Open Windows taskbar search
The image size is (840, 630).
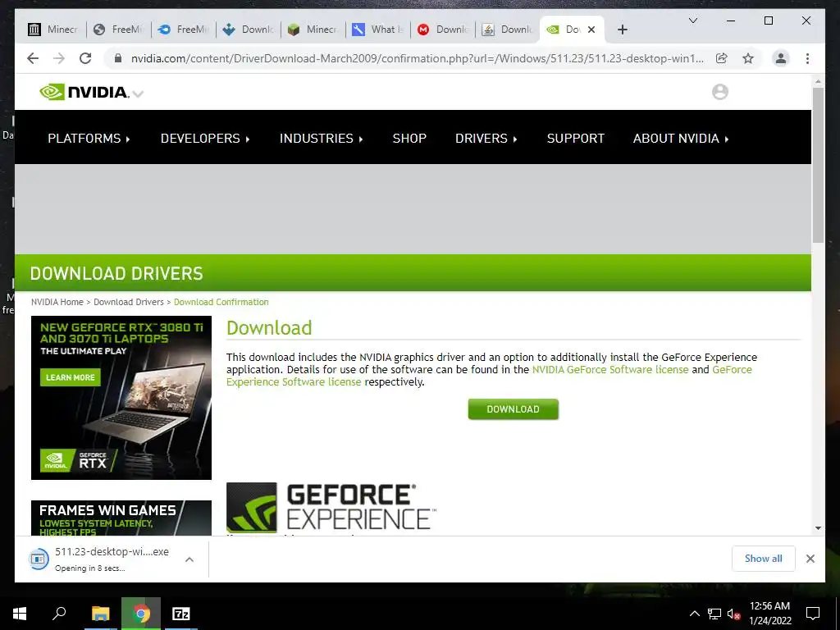tap(59, 614)
